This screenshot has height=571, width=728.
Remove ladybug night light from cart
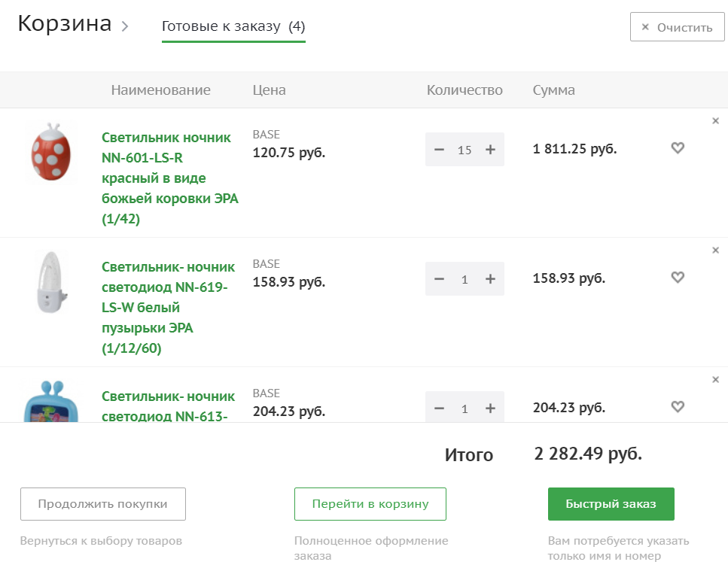[715, 121]
